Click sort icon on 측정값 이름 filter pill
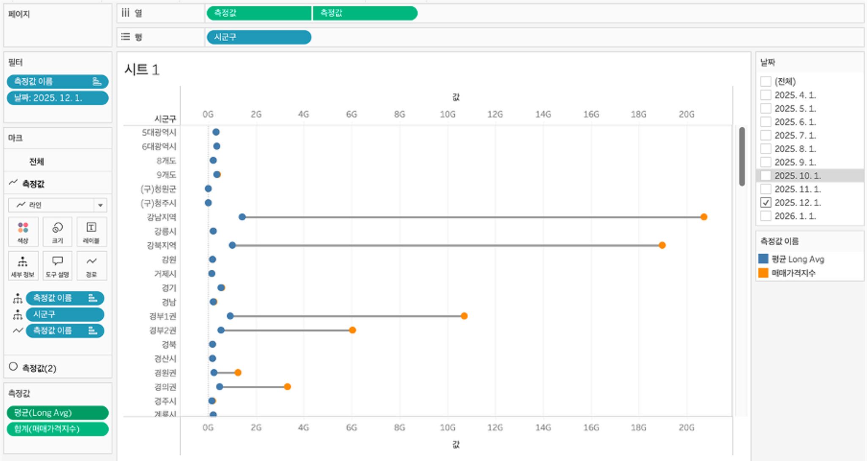 pyautogui.click(x=97, y=81)
